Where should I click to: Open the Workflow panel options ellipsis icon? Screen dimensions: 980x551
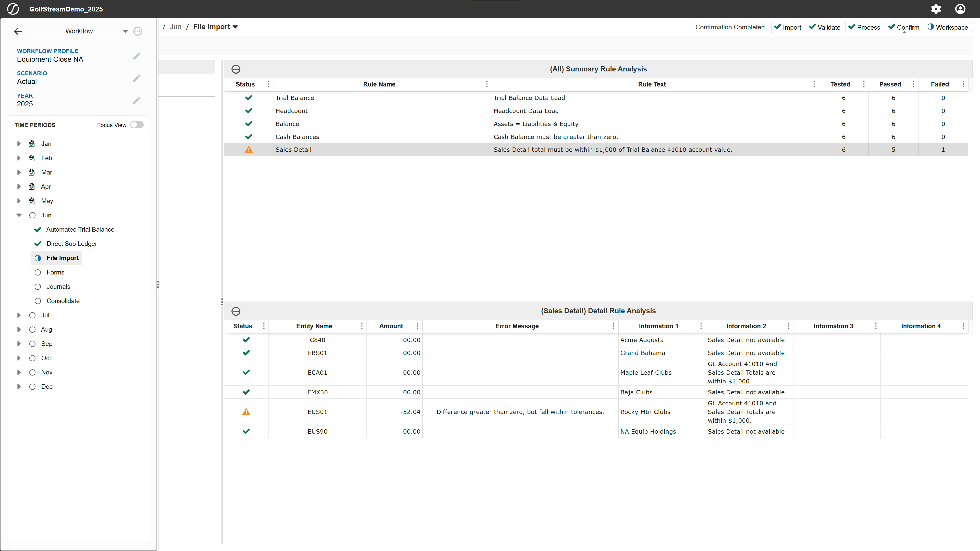point(138,31)
